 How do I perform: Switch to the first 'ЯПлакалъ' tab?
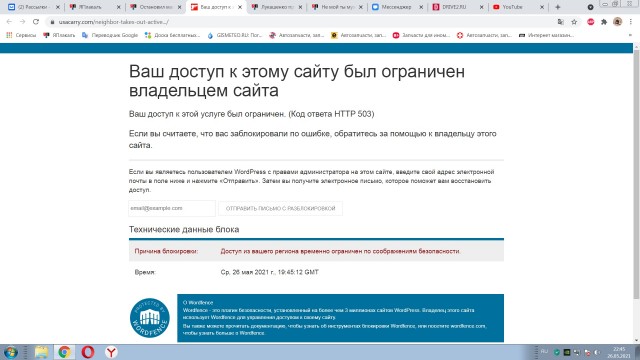(x=94, y=7)
